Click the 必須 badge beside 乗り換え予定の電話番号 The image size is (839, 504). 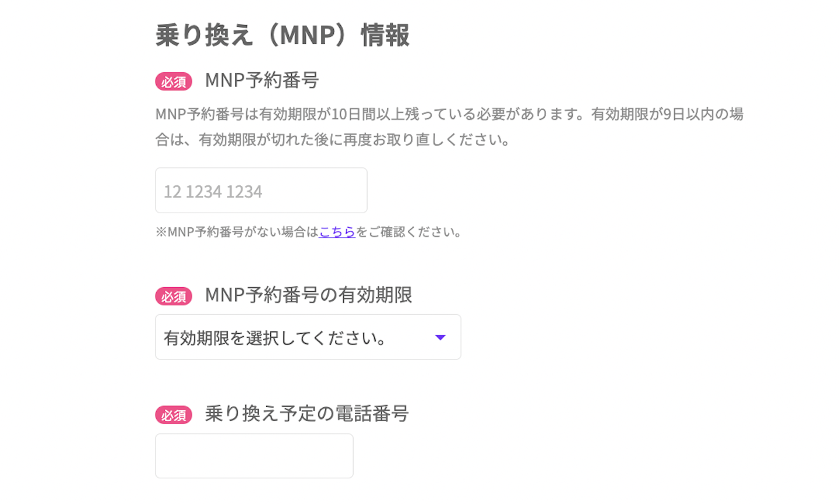173,415
